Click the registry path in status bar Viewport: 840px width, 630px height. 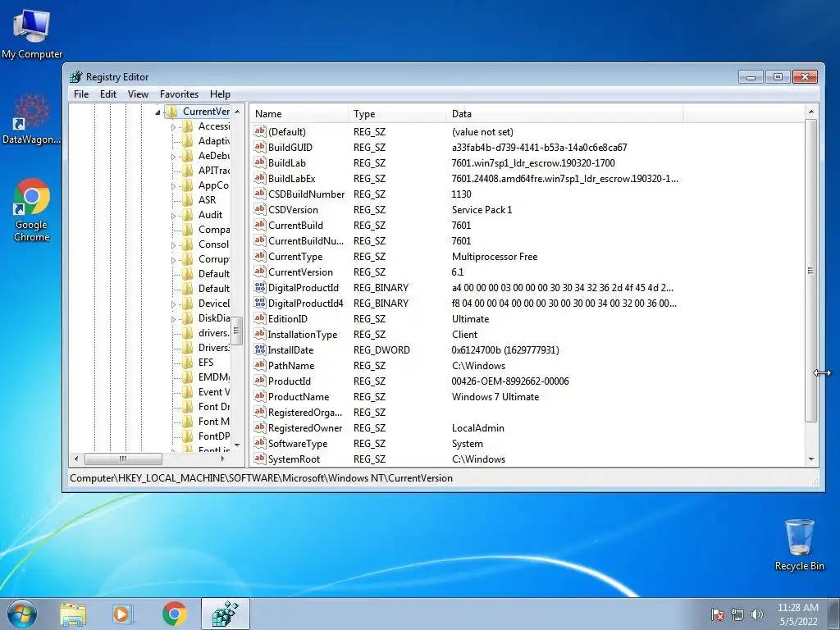tap(261, 478)
